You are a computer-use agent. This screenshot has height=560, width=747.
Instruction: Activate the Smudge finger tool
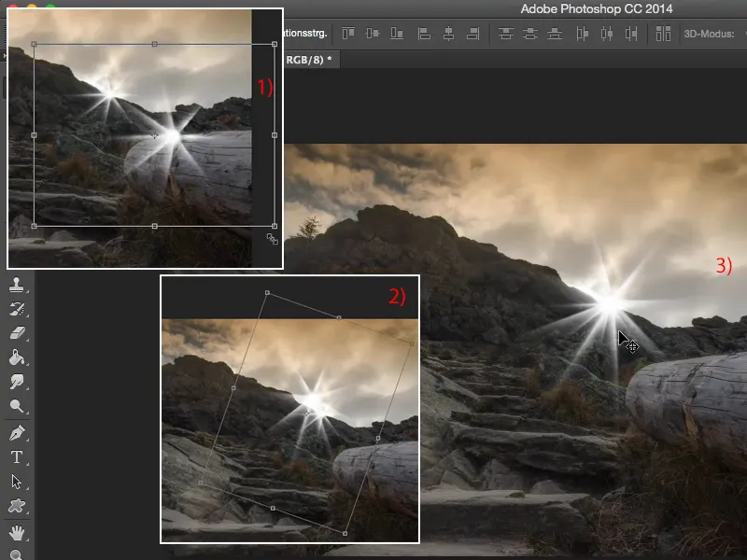point(17,382)
